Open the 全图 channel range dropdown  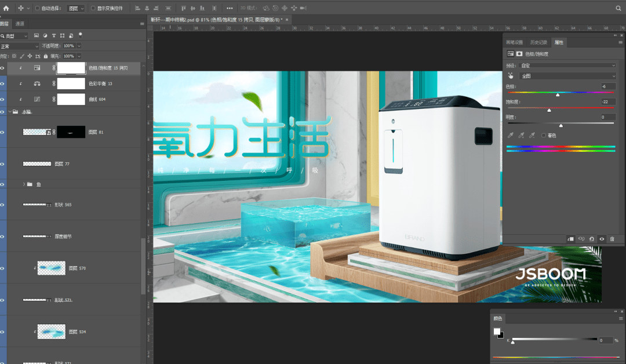tap(567, 76)
